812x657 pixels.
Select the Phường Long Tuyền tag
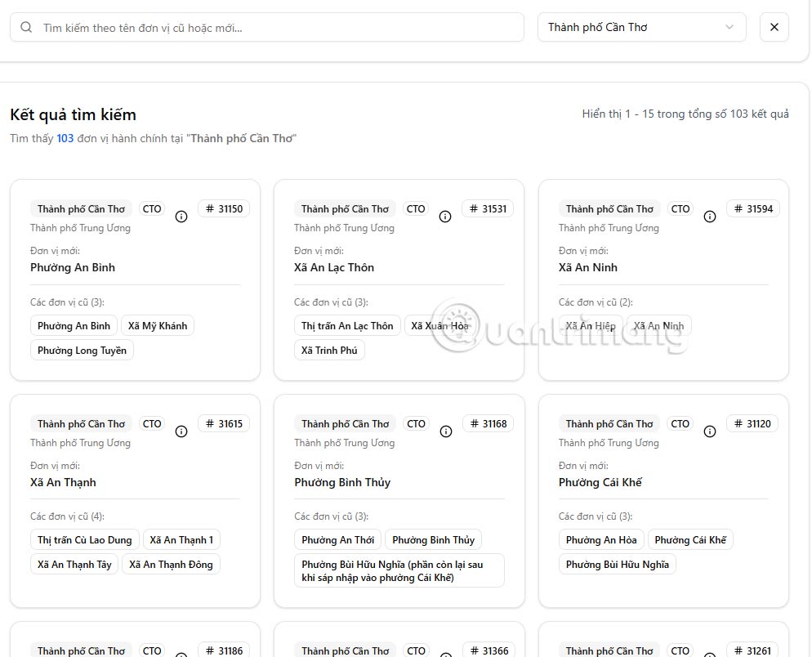(82, 351)
